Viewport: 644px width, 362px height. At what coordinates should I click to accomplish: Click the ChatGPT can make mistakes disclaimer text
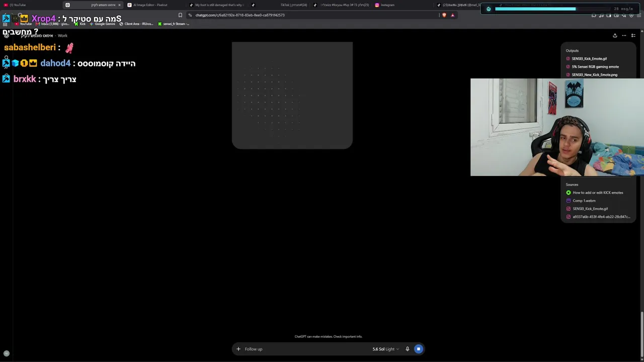(x=328, y=337)
